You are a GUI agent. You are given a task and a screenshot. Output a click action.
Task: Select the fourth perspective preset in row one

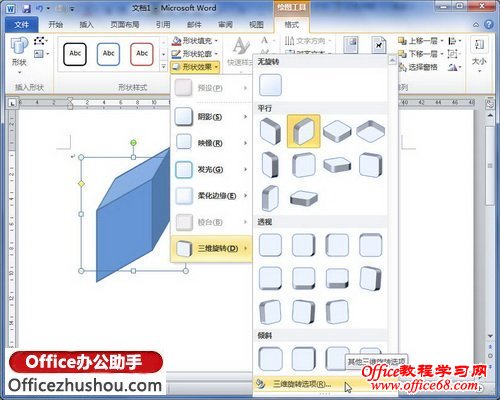[371, 245]
